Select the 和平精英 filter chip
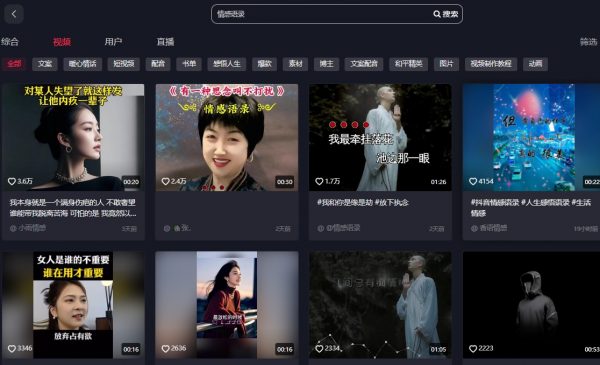The width and height of the screenshot is (600, 365). click(409, 64)
